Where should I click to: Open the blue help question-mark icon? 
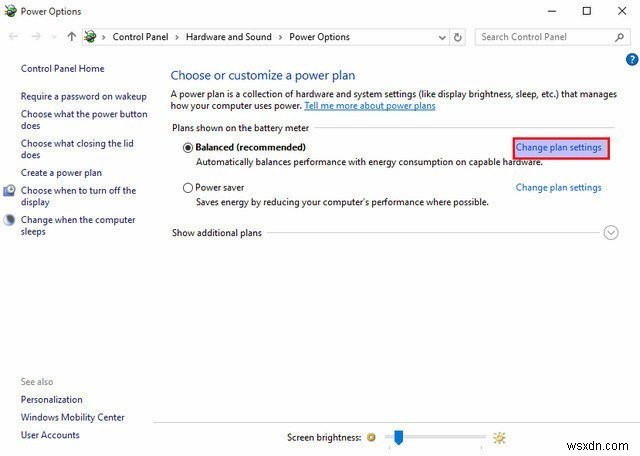[x=631, y=60]
